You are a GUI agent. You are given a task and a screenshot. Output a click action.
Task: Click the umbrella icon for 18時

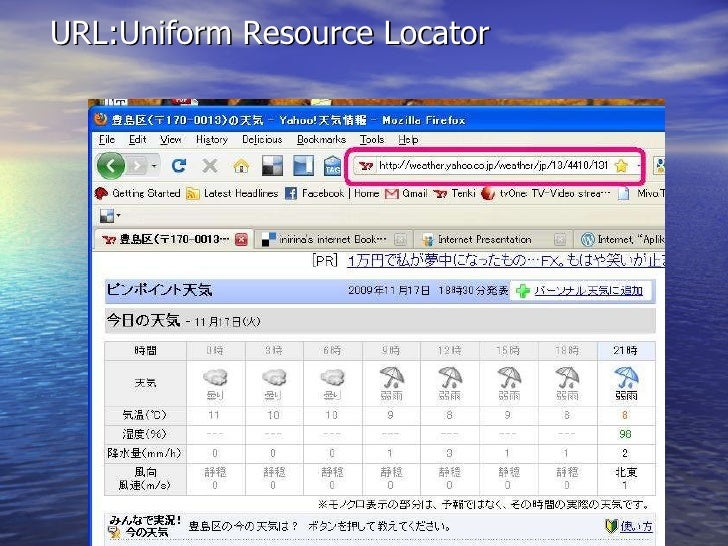pos(567,377)
